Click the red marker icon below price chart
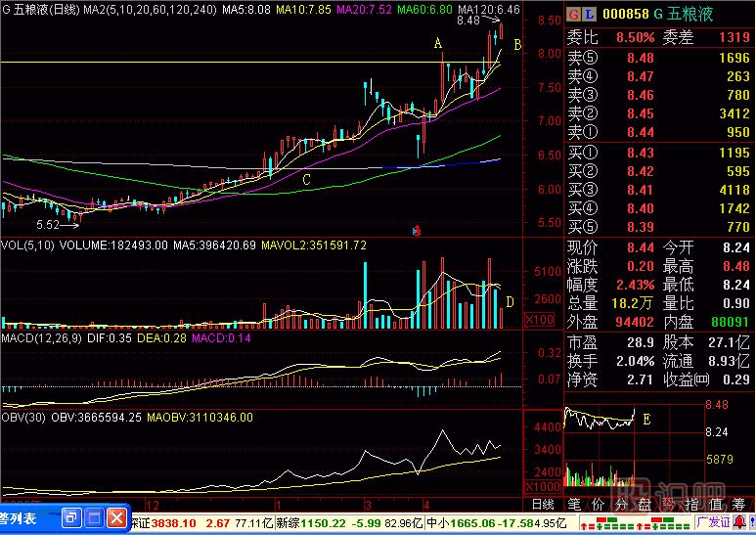756x535 pixels. 418,231
